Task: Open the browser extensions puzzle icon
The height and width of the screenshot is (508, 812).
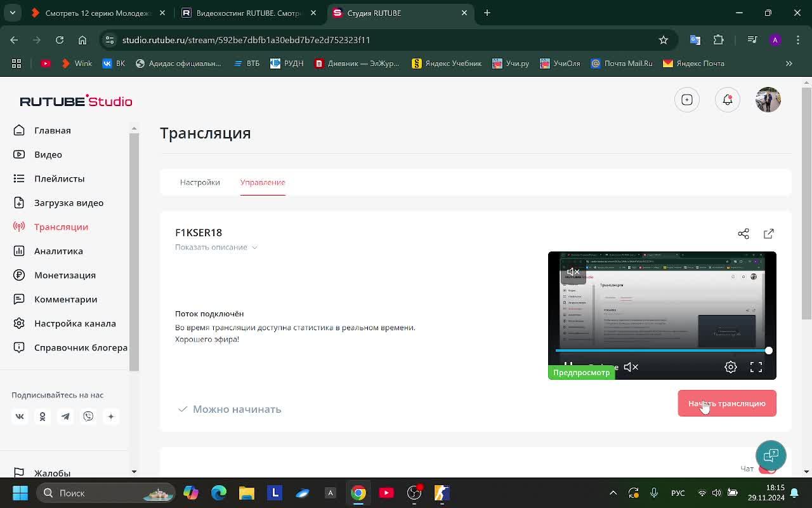Action: [x=719, y=40]
